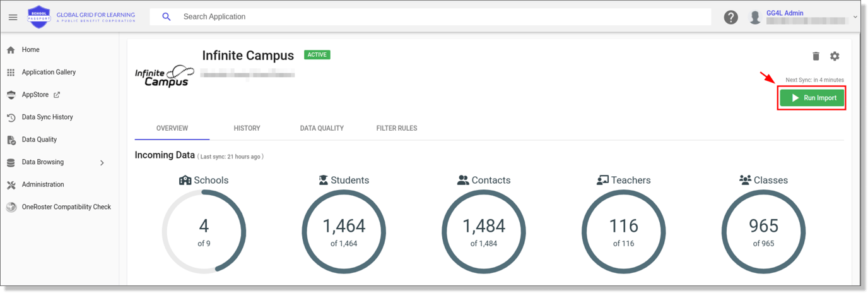
Task: Click the Contacts 1,484 progress ring
Action: pyautogui.click(x=484, y=232)
